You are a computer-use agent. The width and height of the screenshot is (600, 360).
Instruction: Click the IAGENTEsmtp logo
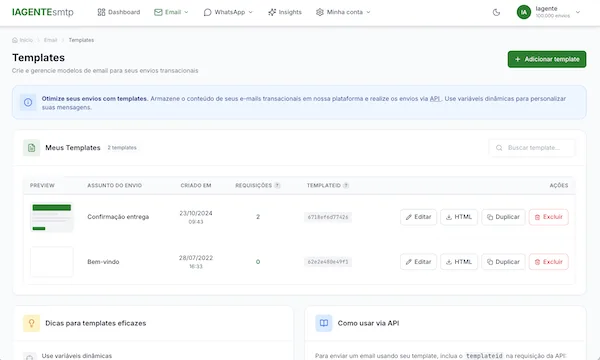coord(42,12)
